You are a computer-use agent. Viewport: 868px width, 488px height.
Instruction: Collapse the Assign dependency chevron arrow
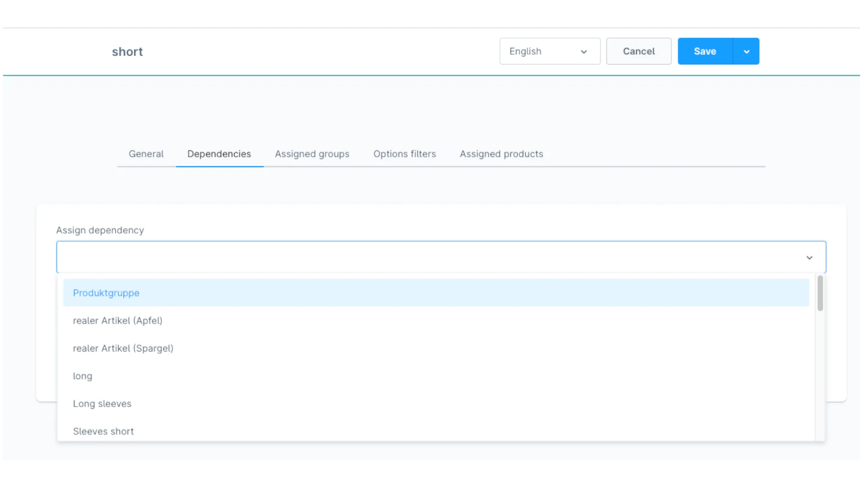tap(809, 258)
